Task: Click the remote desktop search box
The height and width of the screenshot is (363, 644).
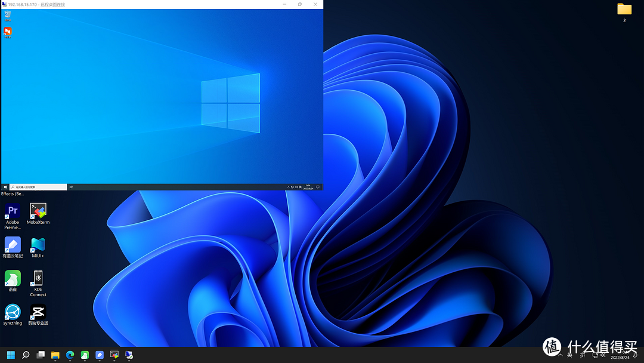Action: [39, 186]
